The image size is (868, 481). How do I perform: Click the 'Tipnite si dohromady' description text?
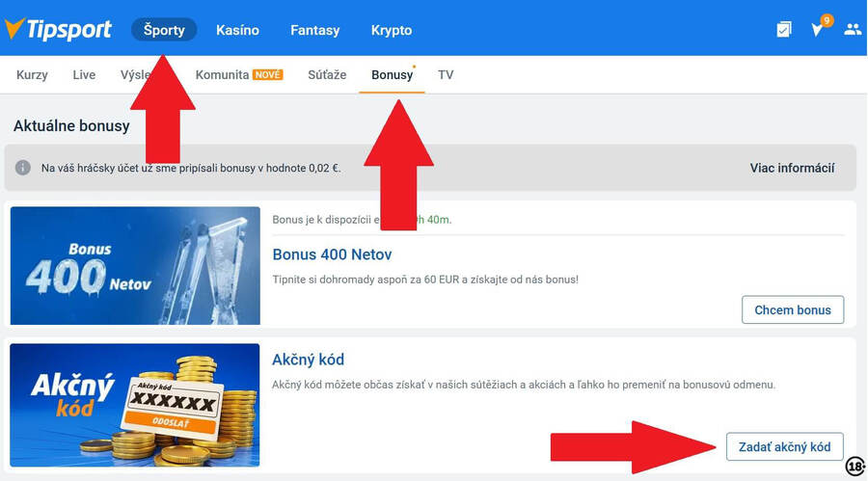click(x=425, y=280)
